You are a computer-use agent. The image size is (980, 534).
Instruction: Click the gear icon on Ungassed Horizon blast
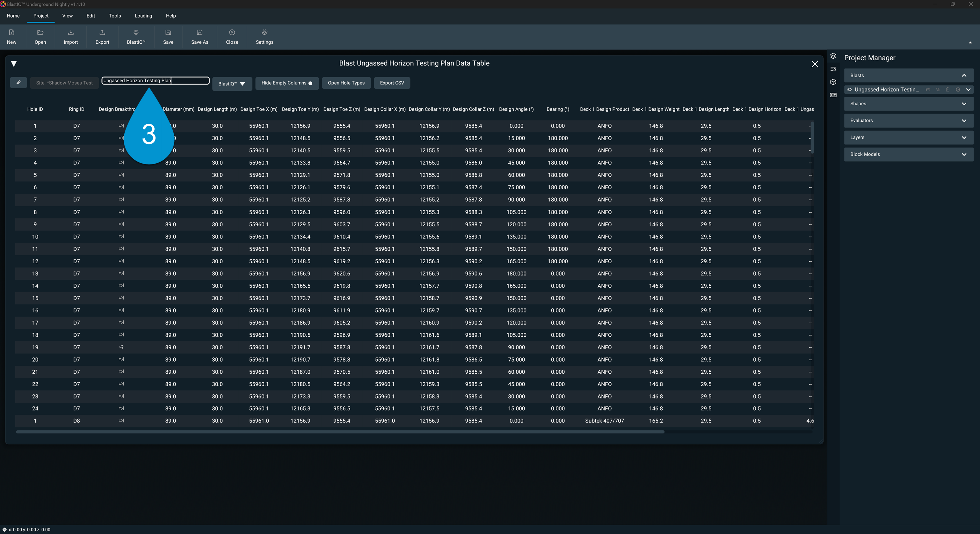click(958, 90)
